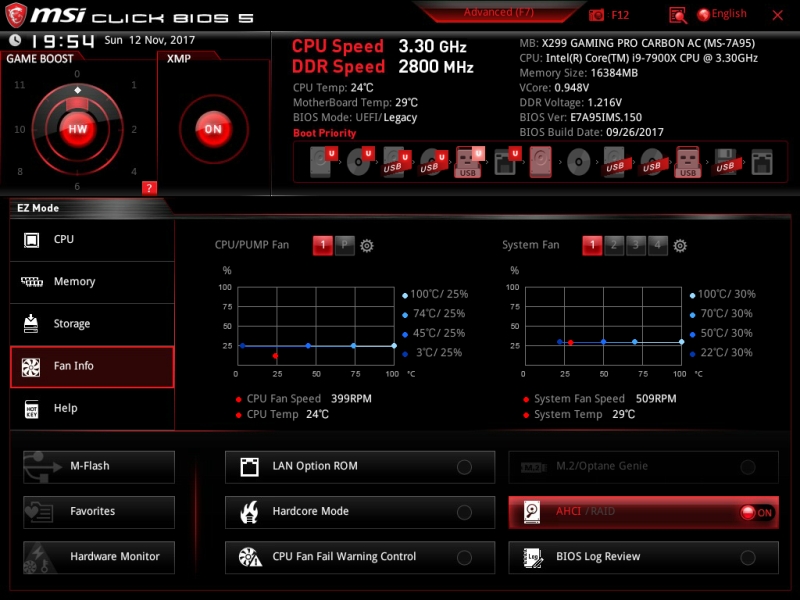Select the network boot device without U badge

(x=762, y=162)
